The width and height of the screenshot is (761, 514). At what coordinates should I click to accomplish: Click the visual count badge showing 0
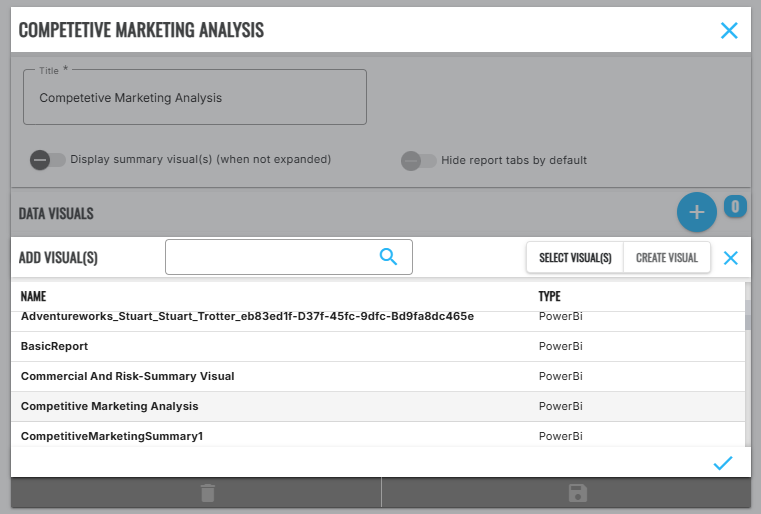click(735, 206)
